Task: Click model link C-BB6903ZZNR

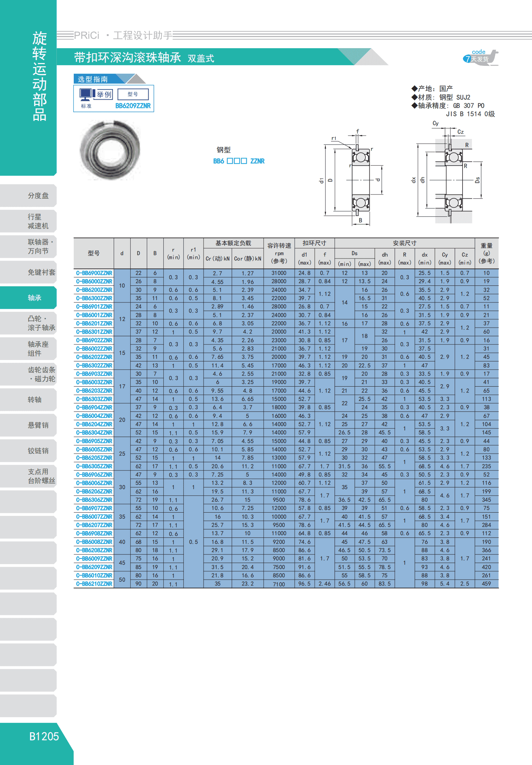Action: (x=94, y=374)
